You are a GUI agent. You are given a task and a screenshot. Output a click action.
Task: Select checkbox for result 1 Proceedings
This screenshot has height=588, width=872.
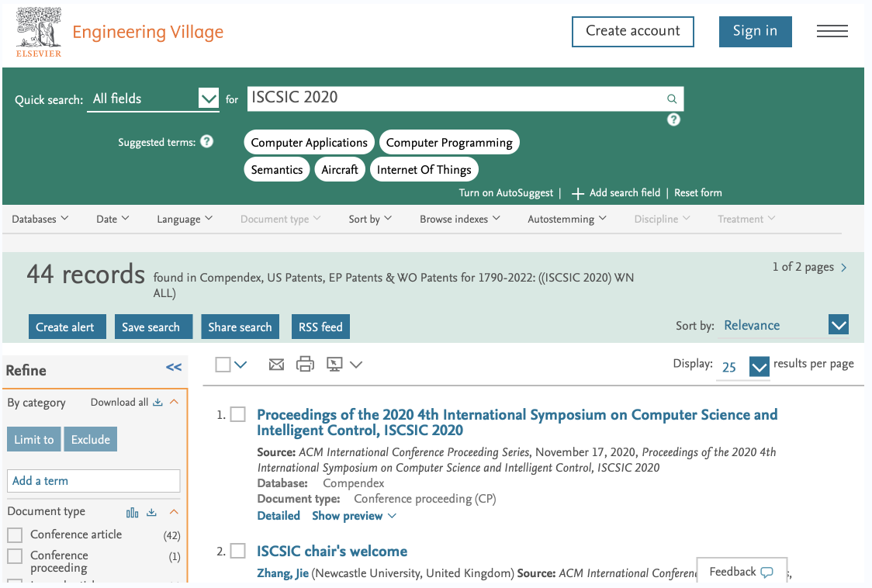(x=238, y=414)
